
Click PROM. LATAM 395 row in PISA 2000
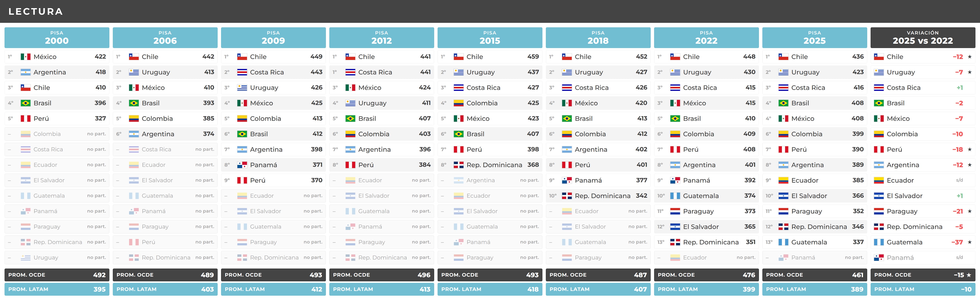click(x=57, y=289)
